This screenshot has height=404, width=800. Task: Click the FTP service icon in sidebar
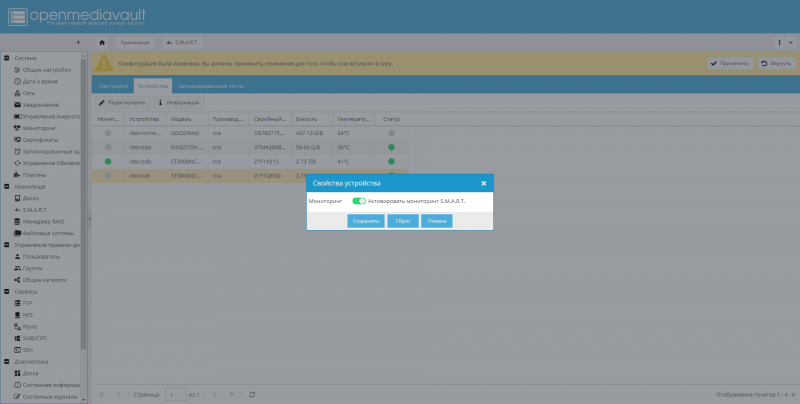pos(17,304)
